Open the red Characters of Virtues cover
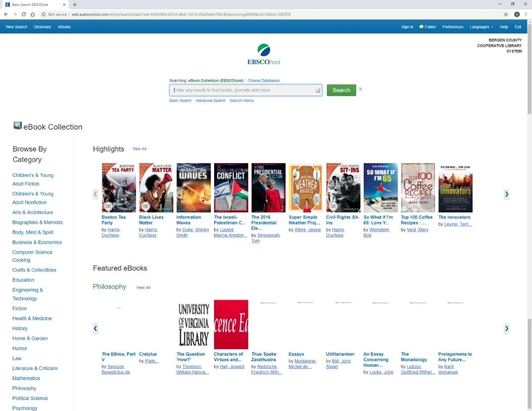The image size is (532, 411). (231, 324)
